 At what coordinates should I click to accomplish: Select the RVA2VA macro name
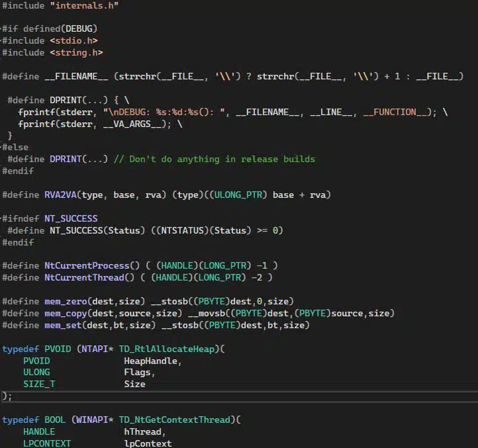[x=60, y=195]
